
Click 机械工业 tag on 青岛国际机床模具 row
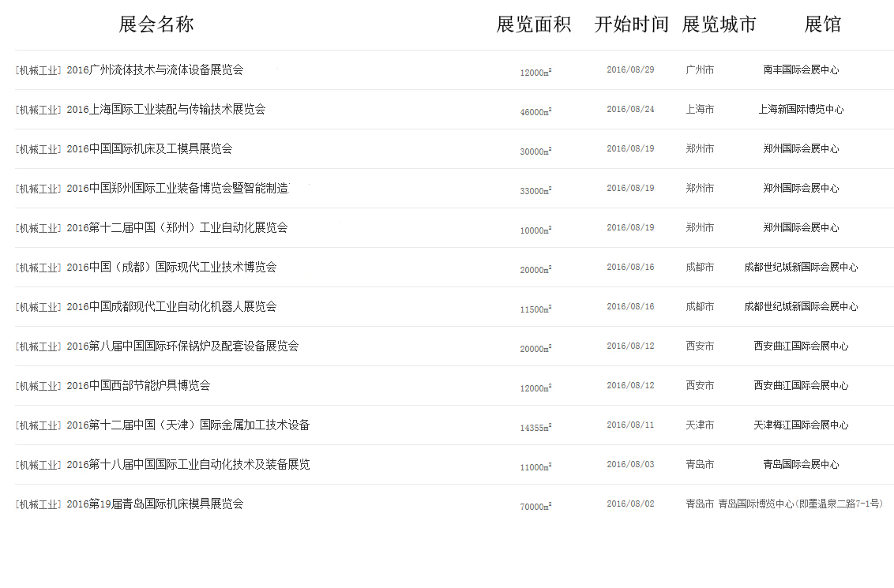tap(39, 504)
